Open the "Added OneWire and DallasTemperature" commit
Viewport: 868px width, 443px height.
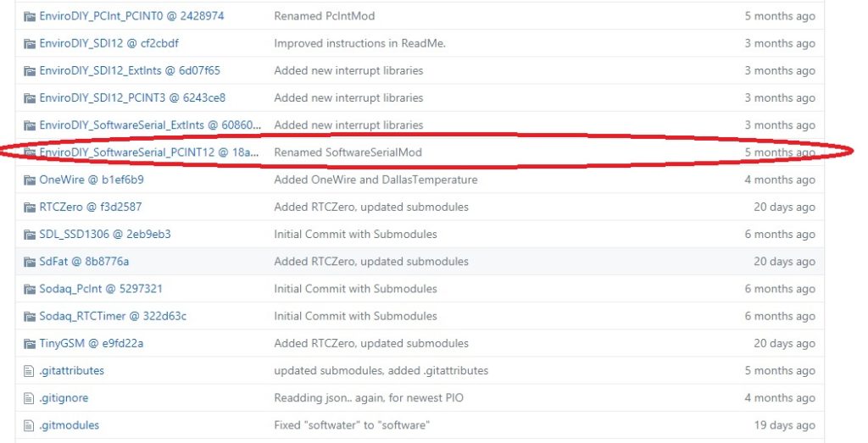tap(376, 180)
